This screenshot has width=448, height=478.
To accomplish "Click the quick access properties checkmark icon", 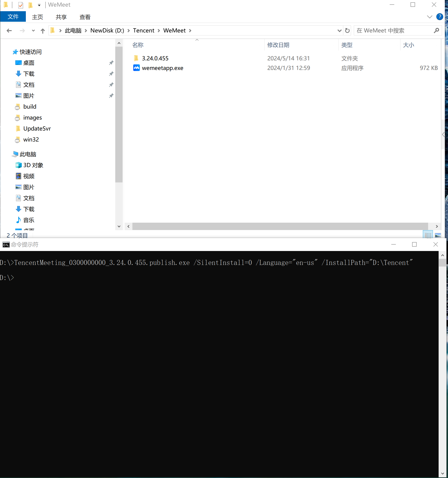I will (21, 5).
